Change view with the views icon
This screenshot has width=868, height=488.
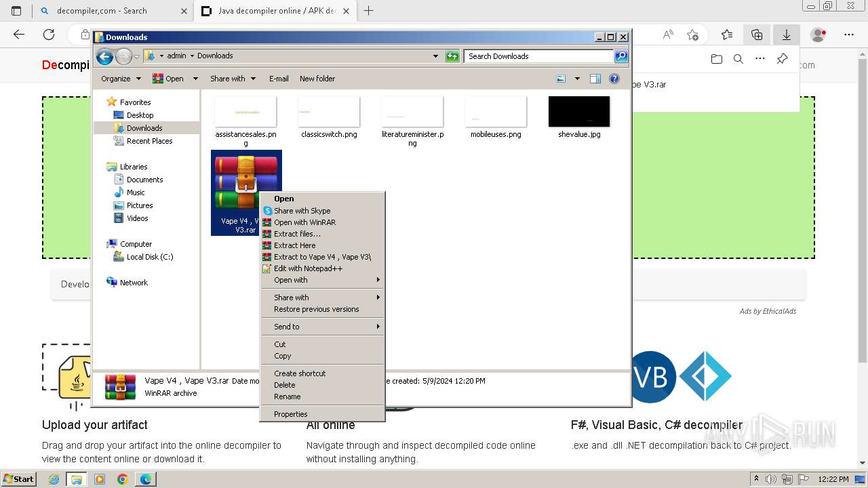561,79
